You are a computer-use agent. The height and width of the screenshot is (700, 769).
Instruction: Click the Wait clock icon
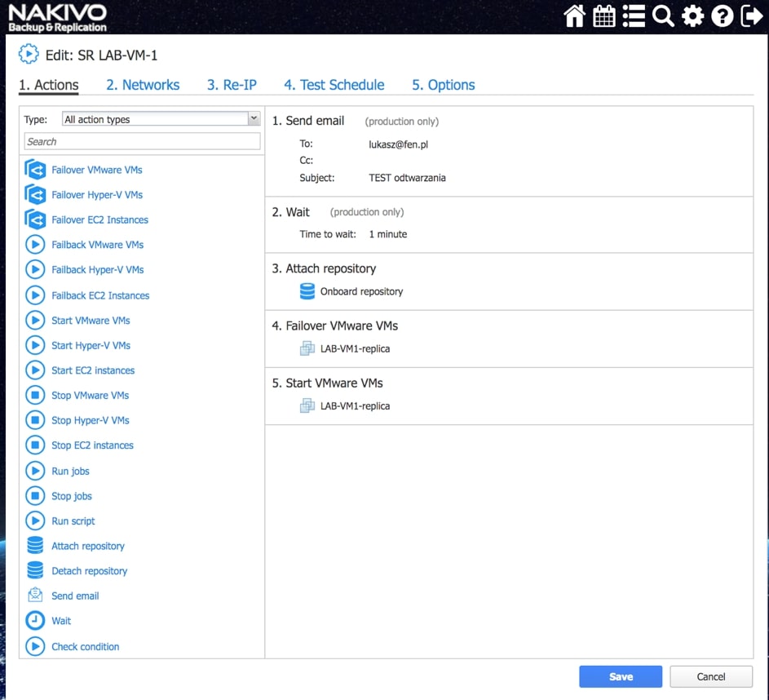click(x=35, y=621)
